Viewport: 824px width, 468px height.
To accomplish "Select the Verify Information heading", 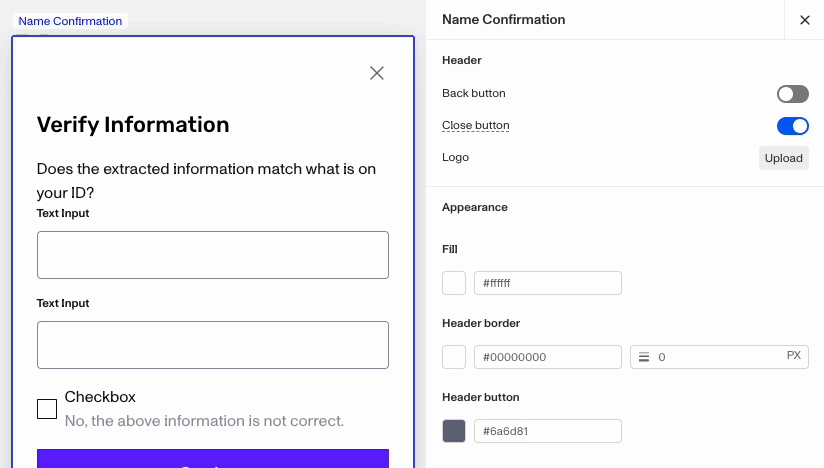I will [x=133, y=125].
